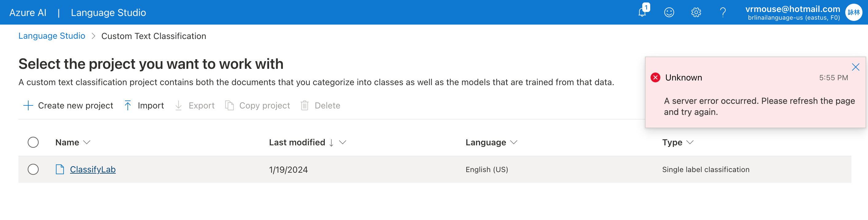Open the Language column dropdown

(514, 143)
